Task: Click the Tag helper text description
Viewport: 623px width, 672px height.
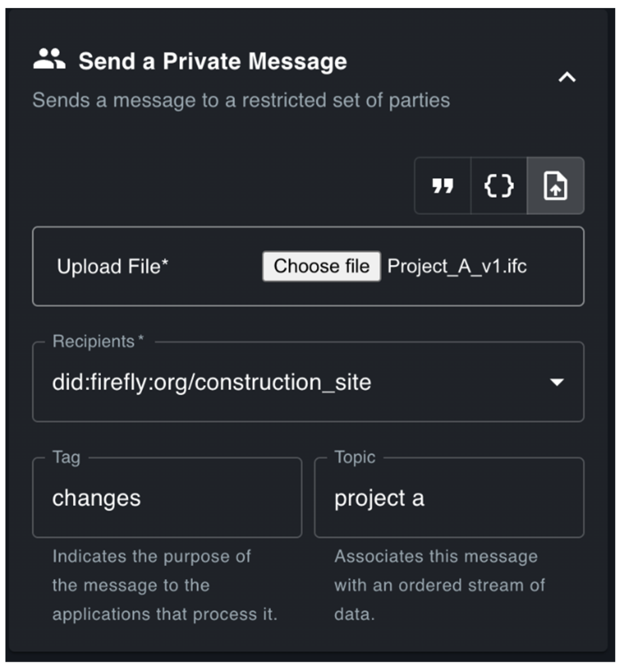Action: [x=165, y=585]
